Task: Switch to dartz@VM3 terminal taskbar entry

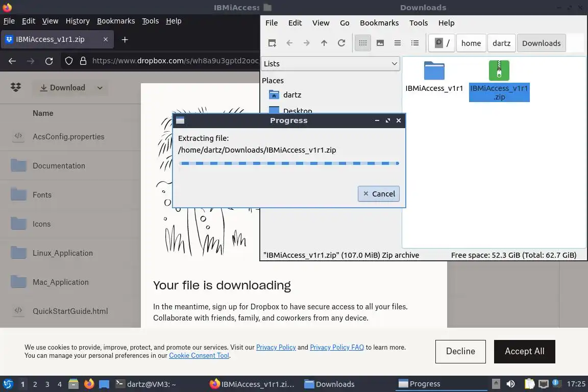Action: [x=146, y=384]
